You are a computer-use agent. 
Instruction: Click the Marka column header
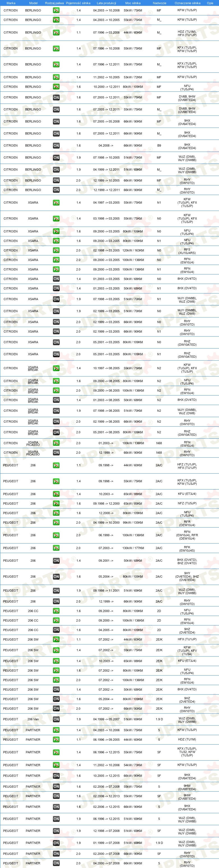pyautogui.click(x=11, y=3)
